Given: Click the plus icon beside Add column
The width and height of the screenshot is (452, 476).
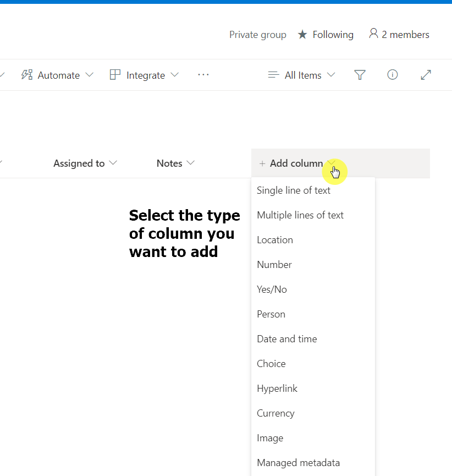Looking at the screenshot, I should (262, 163).
